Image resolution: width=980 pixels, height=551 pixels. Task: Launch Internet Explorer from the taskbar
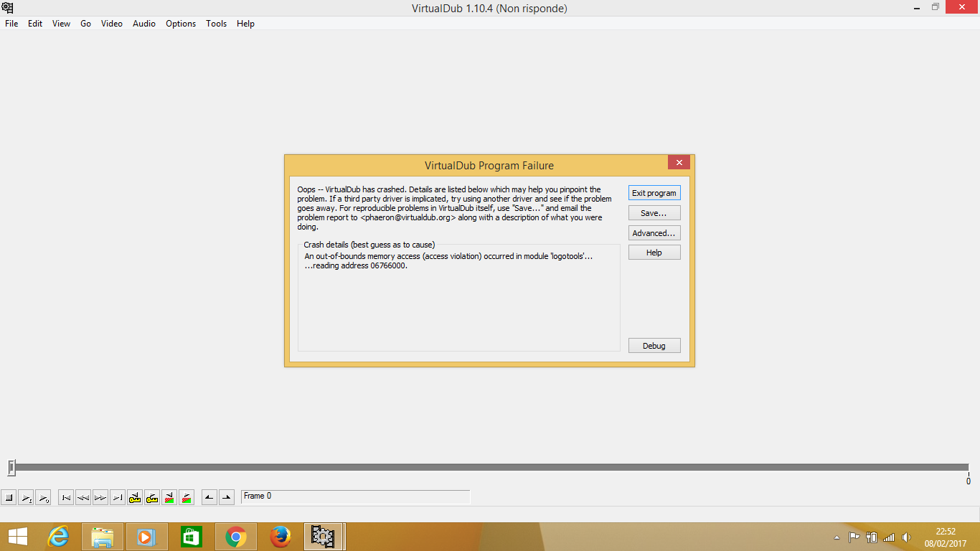point(59,537)
